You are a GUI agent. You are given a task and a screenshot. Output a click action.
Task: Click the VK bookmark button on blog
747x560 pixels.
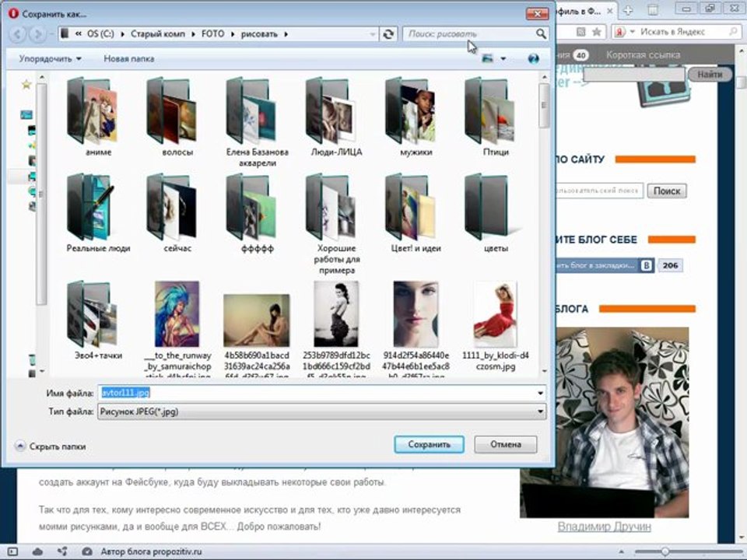pos(605,265)
